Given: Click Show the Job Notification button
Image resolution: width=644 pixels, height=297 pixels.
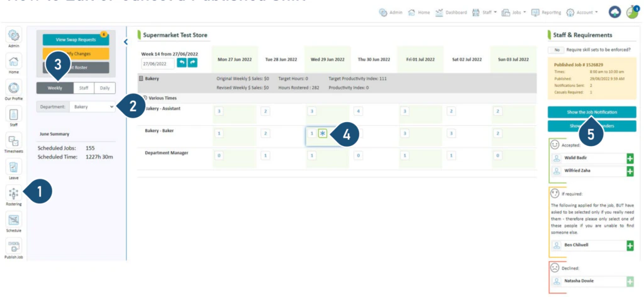Looking at the screenshot, I should point(592,112).
